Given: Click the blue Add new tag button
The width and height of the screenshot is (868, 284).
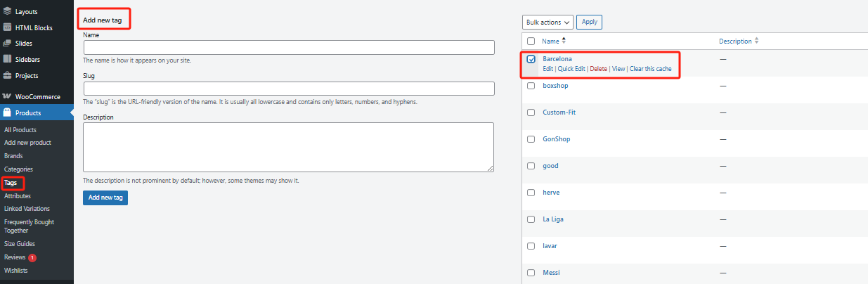Looking at the screenshot, I should (x=105, y=198).
